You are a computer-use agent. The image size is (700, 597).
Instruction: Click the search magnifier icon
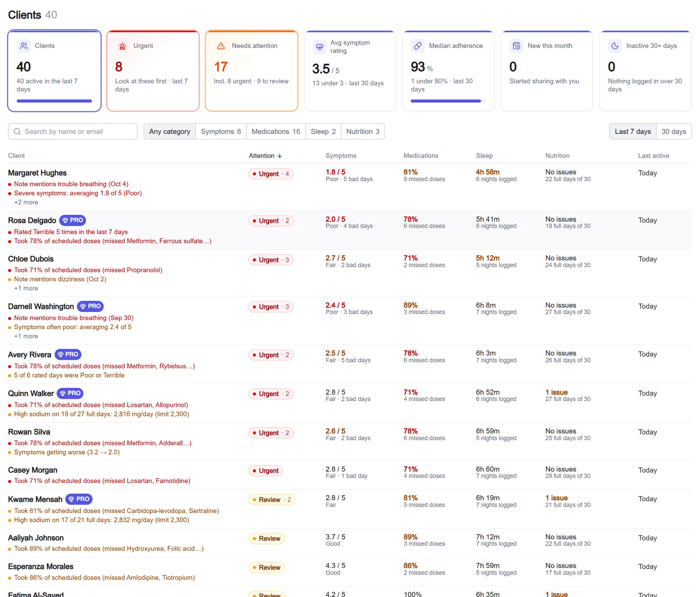point(17,131)
